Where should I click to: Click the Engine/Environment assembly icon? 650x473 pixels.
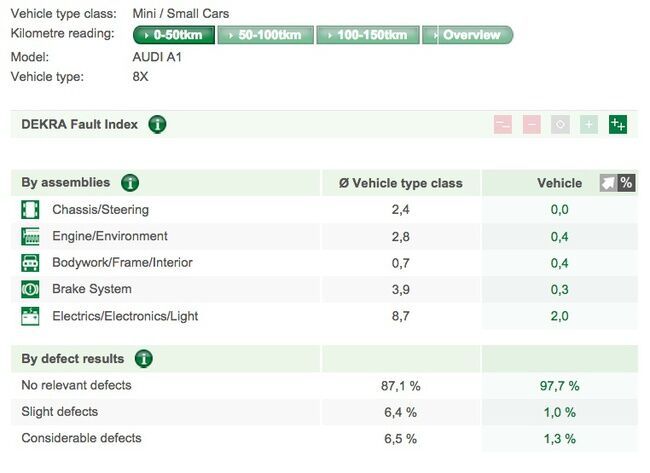pyautogui.click(x=30, y=237)
